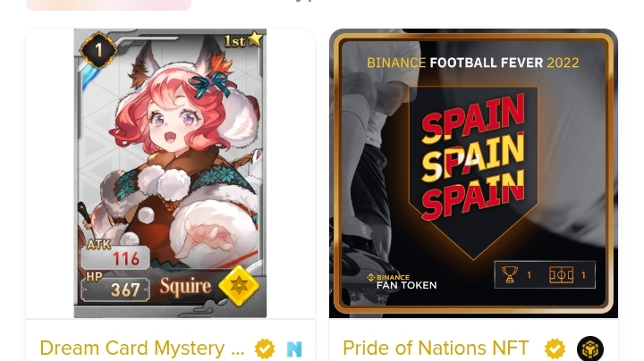644x361 pixels.
Task: Select the Spain shield emblem artwork
Action: [473, 172]
